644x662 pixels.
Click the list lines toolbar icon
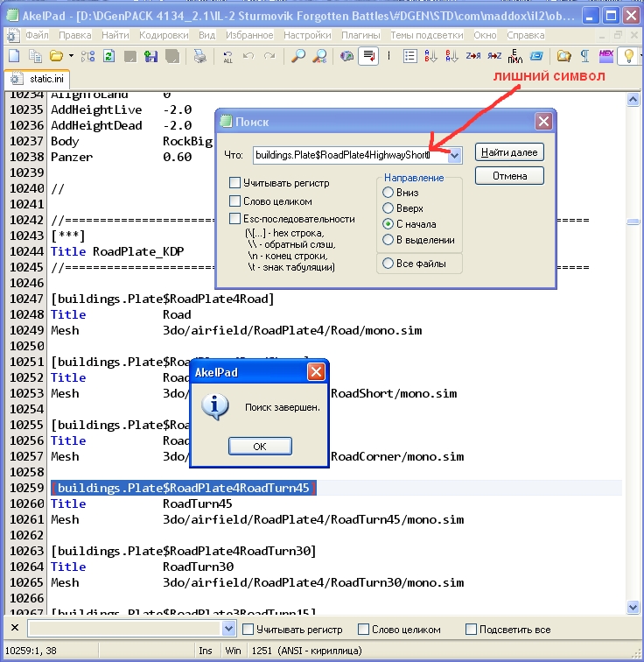[x=409, y=56]
